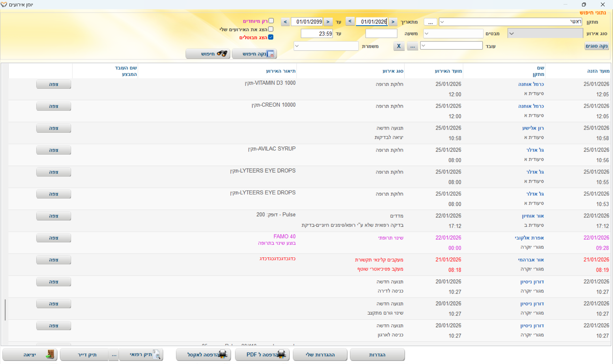Open the employee (עובד) dropdown

(424, 46)
